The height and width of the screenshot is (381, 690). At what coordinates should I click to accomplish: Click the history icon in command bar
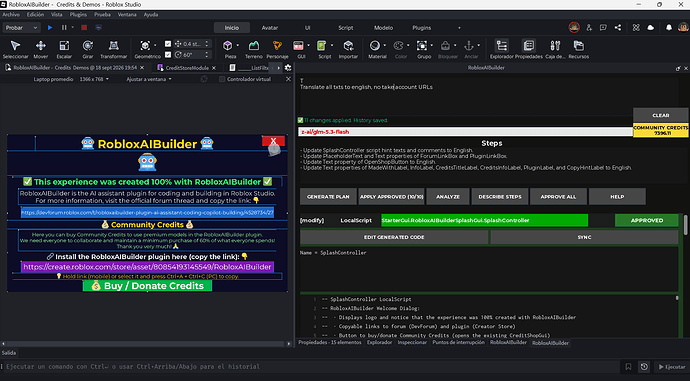644,366
